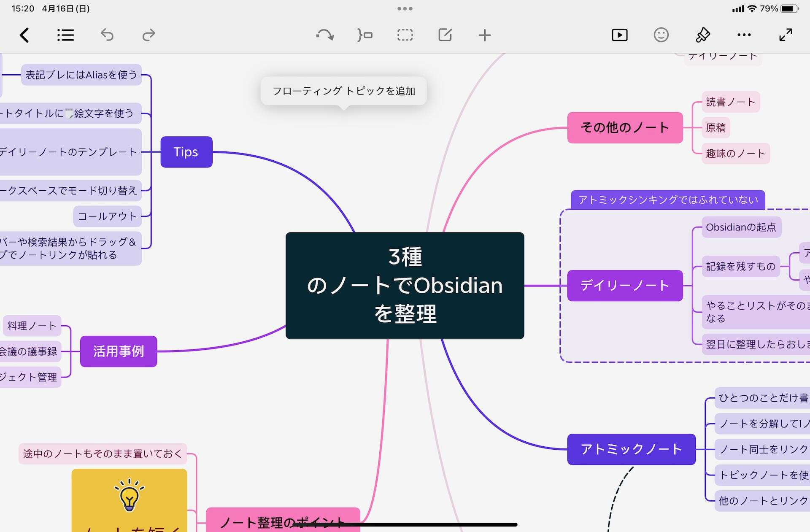Add a summary bracket
810x532 pixels.
tap(365, 35)
